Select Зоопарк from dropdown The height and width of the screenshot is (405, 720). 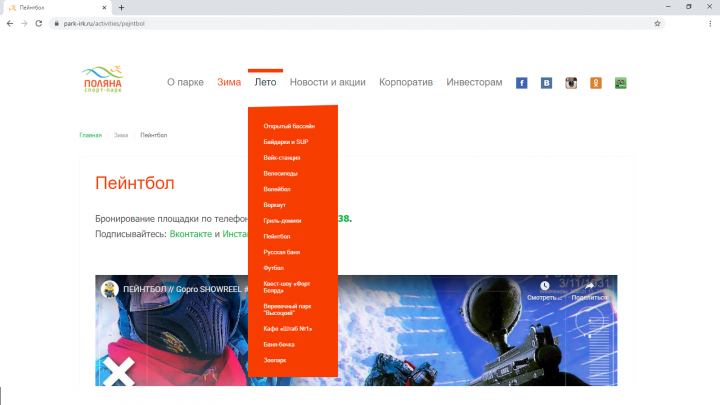pos(275,360)
